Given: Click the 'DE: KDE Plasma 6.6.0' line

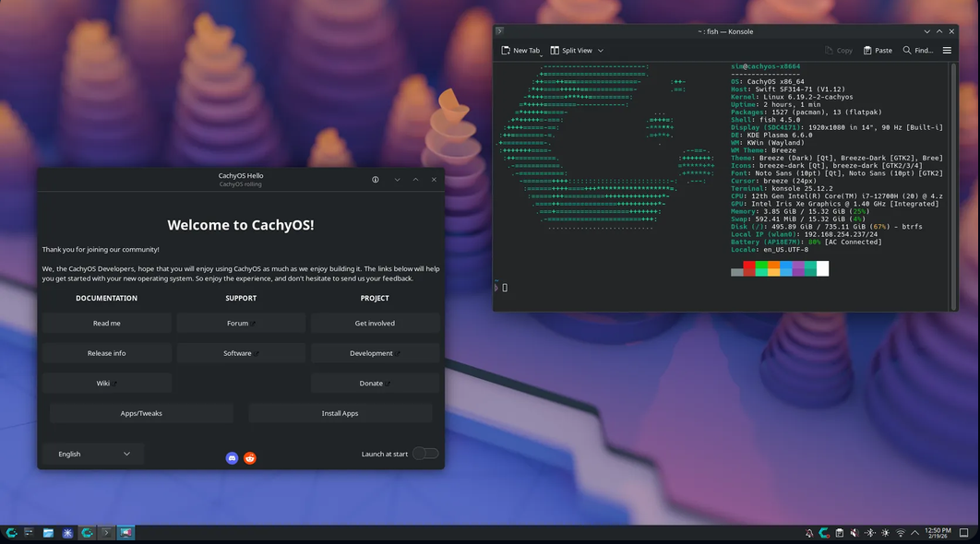Looking at the screenshot, I should pos(771,135).
